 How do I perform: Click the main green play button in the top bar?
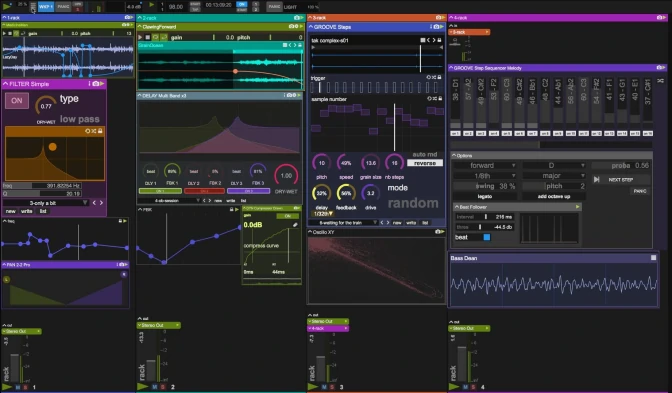[7, 6]
